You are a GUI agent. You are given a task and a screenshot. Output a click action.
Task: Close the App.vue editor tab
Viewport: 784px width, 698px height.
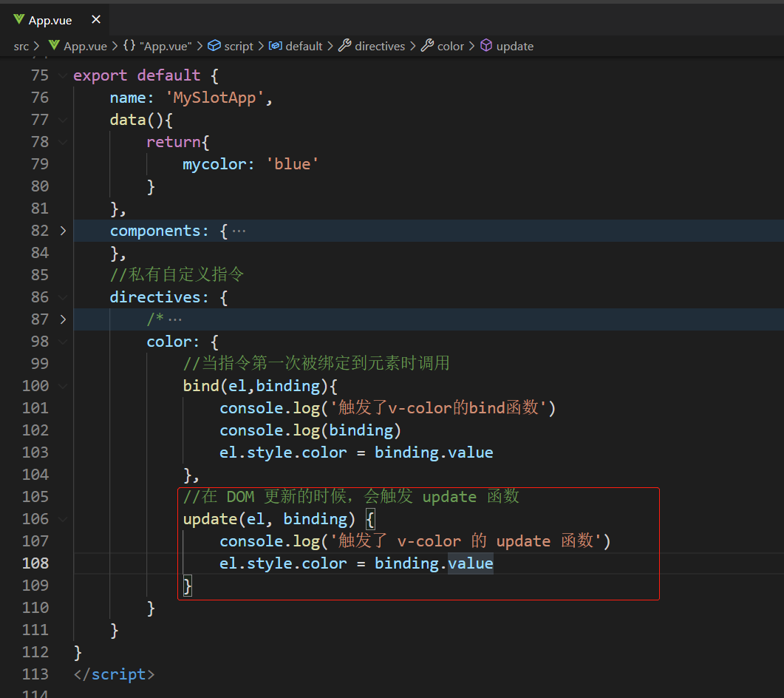coord(96,19)
